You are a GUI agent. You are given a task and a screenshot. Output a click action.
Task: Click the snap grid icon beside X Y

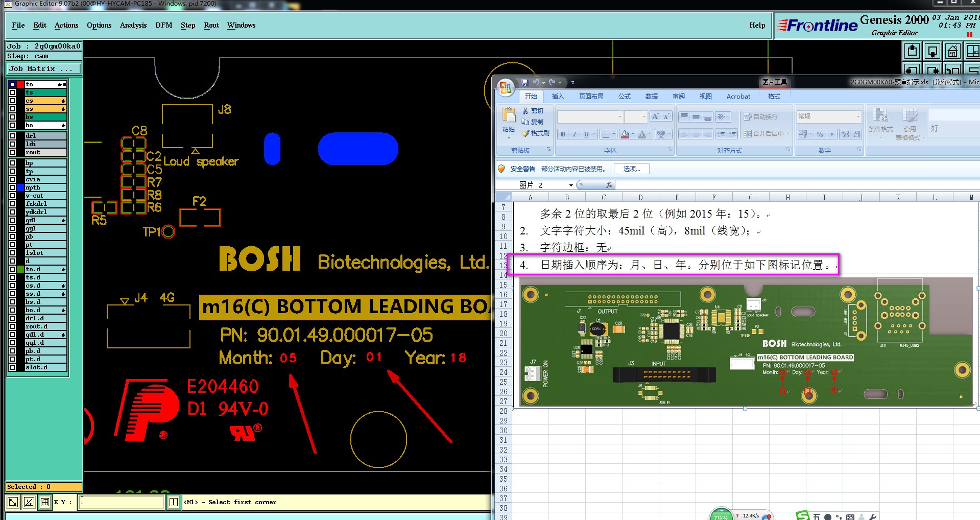click(45, 502)
